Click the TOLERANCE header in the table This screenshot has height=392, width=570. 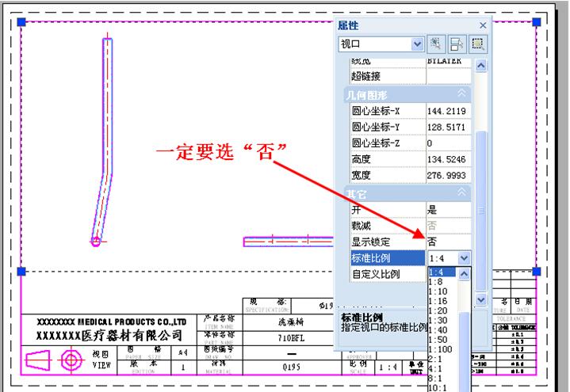pos(511,319)
